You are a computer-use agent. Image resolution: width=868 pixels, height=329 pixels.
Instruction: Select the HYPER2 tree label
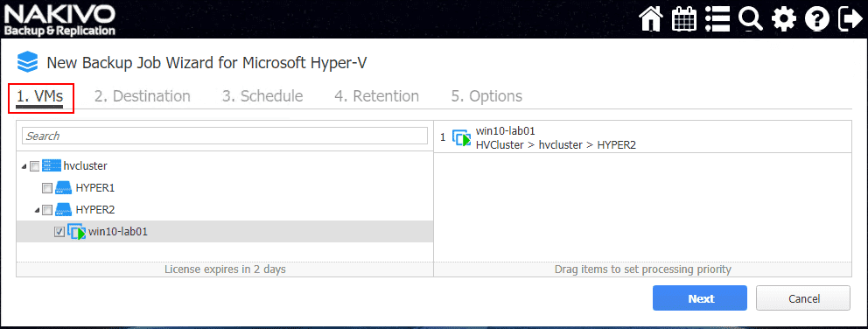tap(95, 210)
